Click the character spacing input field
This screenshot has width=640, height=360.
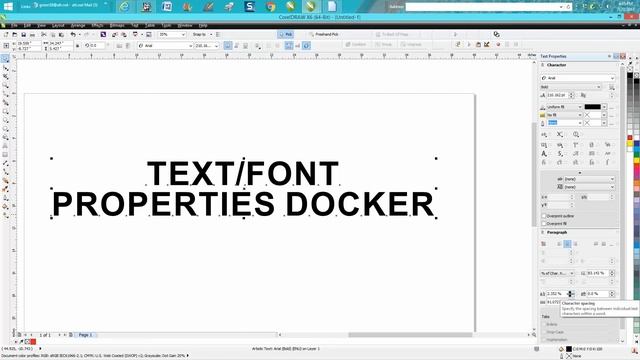[x=556, y=294]
